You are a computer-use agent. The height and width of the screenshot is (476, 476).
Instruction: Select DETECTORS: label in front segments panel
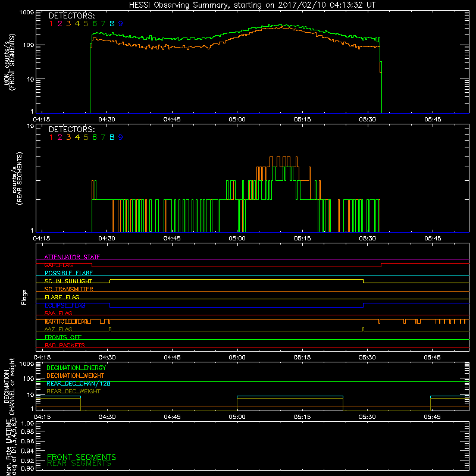coord(71,16)
